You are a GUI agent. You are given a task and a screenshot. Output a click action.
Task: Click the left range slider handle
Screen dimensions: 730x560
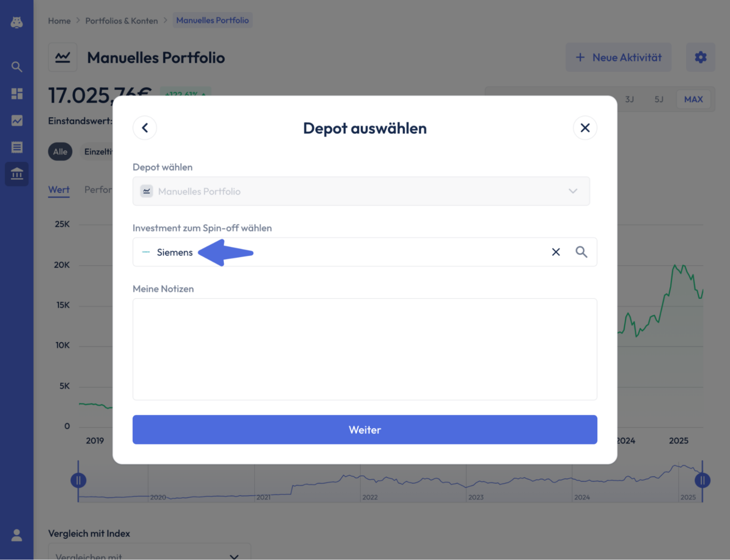pyautogui.click(x=78, y=481)
